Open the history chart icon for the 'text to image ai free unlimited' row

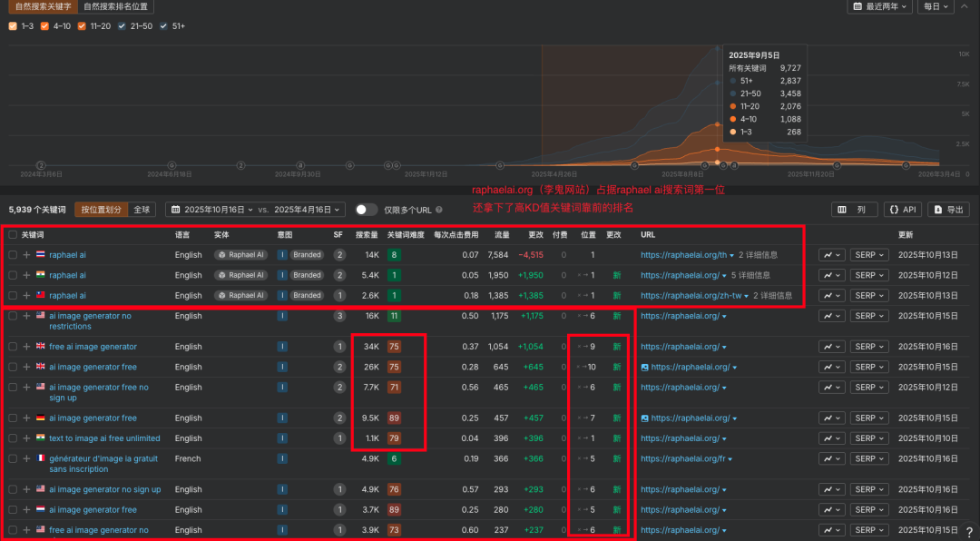(832, 438)
